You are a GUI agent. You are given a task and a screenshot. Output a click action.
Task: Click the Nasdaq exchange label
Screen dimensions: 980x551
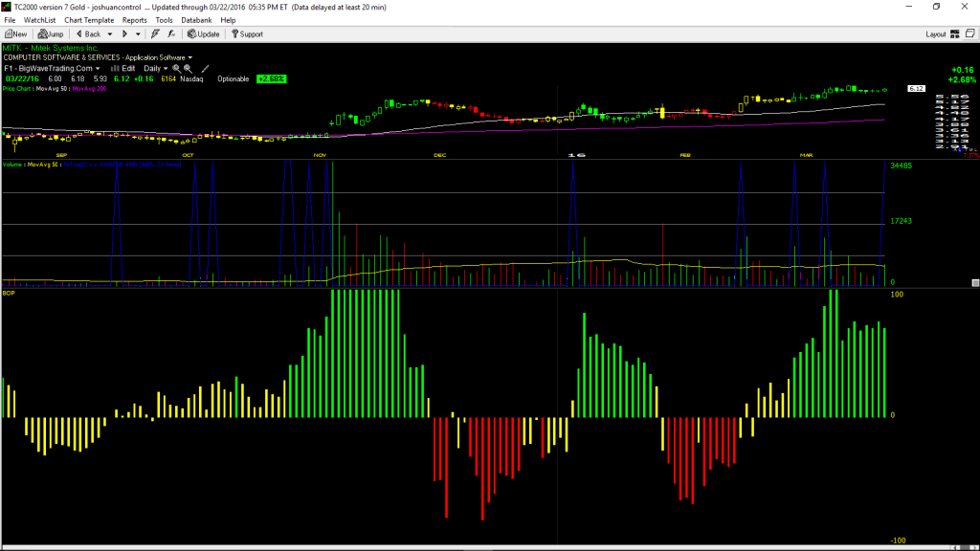(191, 79)
